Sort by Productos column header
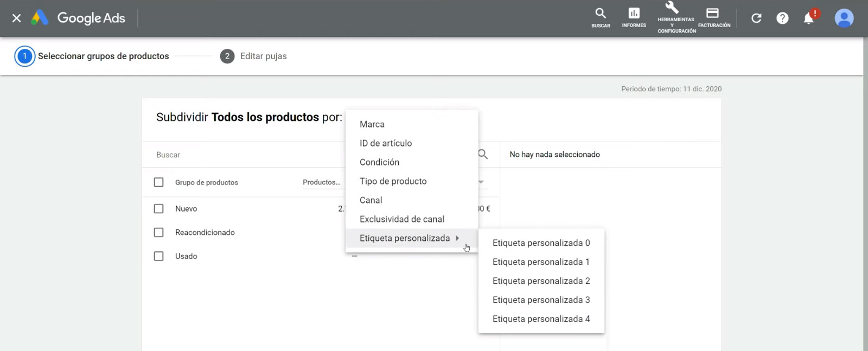868x351 pixels. tap(322, 182)
